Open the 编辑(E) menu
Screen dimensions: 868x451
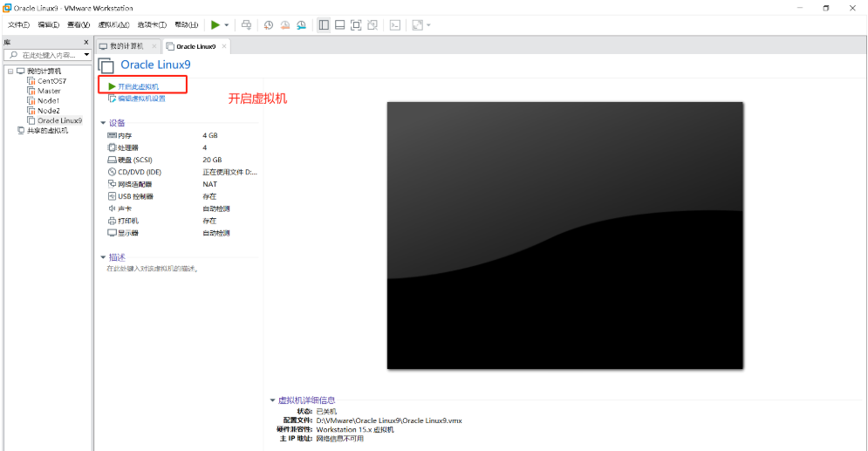click(x=48, y=25)
